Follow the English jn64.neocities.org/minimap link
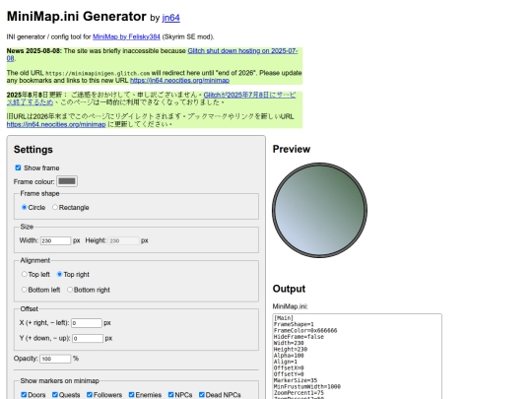 click(x=179, y=81)
